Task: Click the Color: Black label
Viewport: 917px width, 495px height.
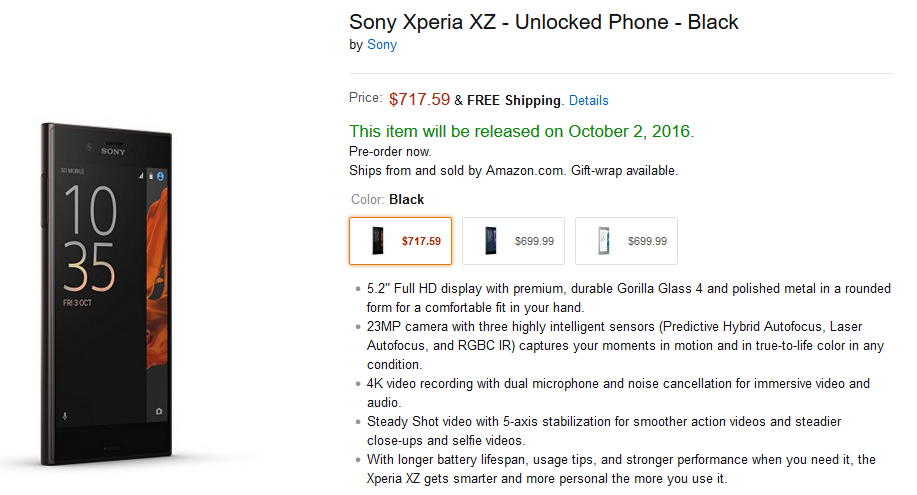Action: (387, 200)
